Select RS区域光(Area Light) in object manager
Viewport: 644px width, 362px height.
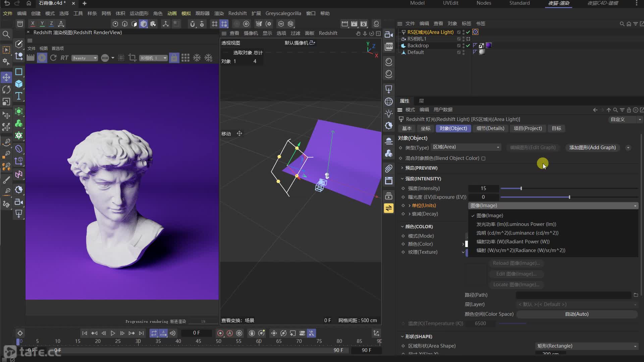[x=430, y=32]
